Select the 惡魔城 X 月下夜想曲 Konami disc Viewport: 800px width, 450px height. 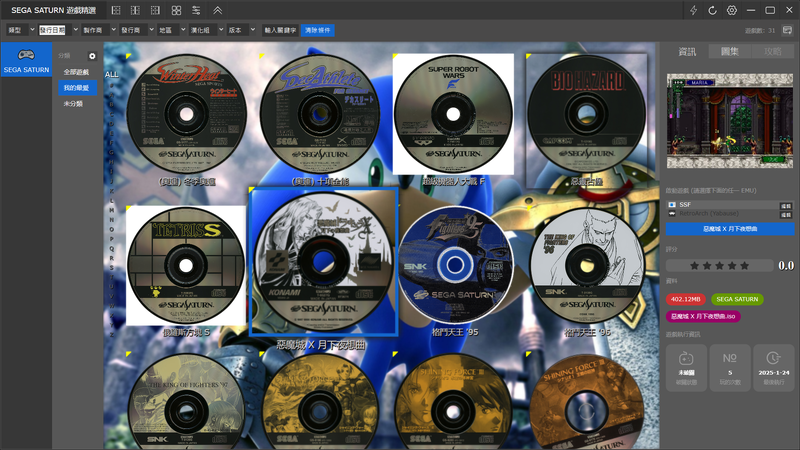(x=323, y=261)
